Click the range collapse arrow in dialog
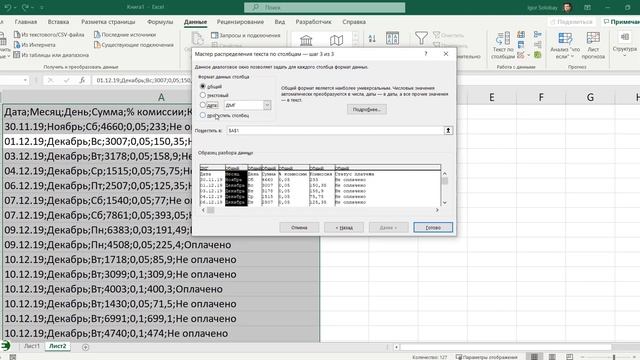This screenshot has width=640, height=360. 448,131
